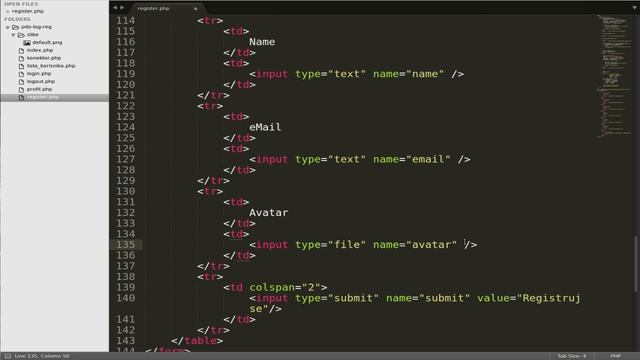Click the code minimap

615,76
